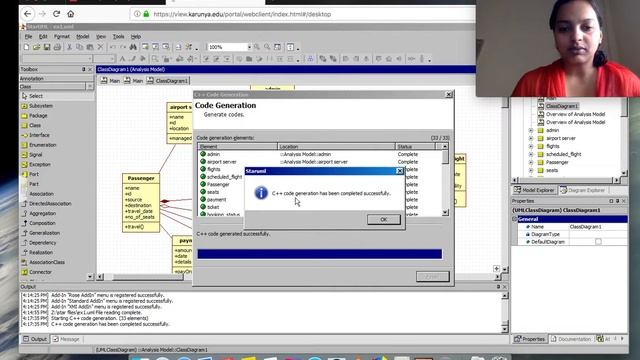Image resolution: width=640 pixels, height=360 pixels.
Task: Click the Open file toolbar icon
Action: coord(37,47)
